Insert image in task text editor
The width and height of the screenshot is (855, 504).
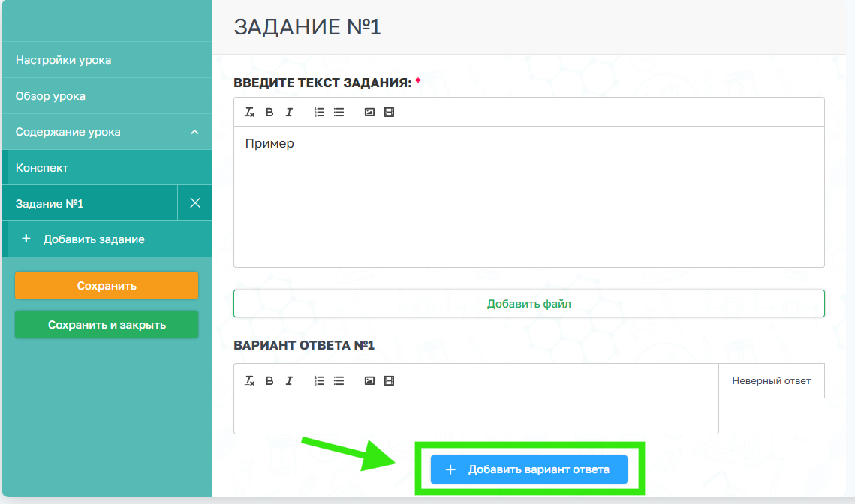pyautogui.click(x=369, y=112)
